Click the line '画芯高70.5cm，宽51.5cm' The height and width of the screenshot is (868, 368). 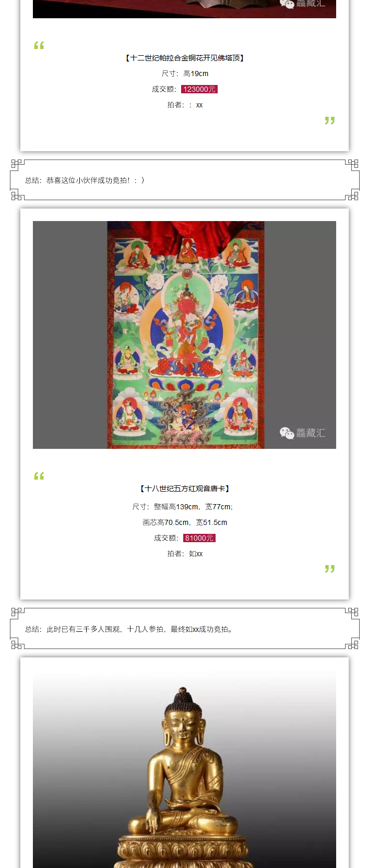(185, 522)
